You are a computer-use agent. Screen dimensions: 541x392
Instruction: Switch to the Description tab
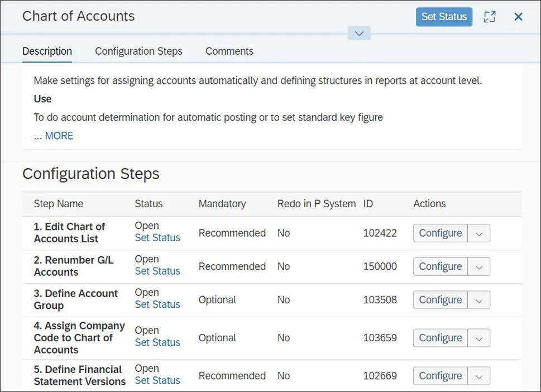tap(47, 51)
